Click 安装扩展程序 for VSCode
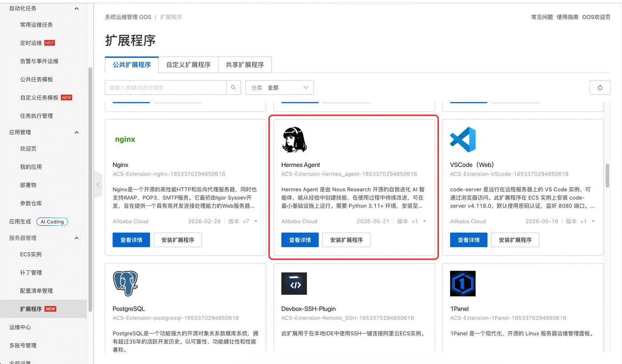This screenshot has width=622, height=364. 515,240
